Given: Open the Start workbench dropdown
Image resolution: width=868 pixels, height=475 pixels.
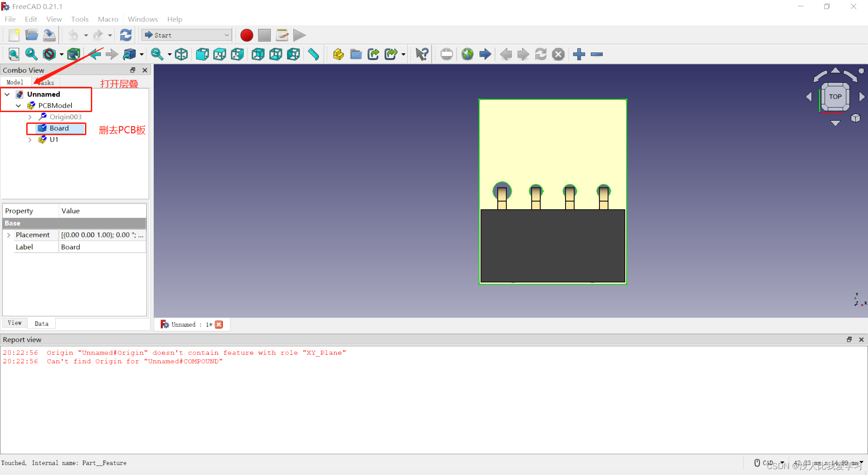Looking at the screenshot, I should (x=187, y=35).
